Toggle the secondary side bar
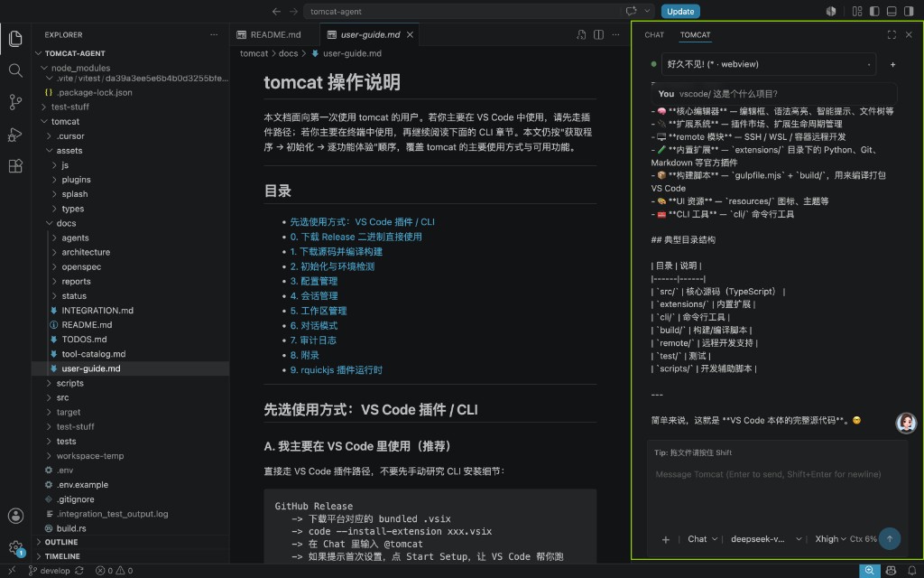Viewport: 924px width, 578px height. [910, 11]
